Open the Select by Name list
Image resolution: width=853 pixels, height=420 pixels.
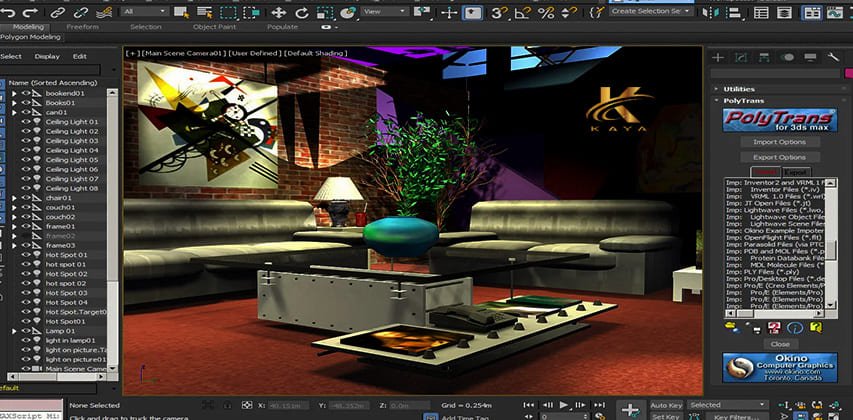(x=205, y=12)
